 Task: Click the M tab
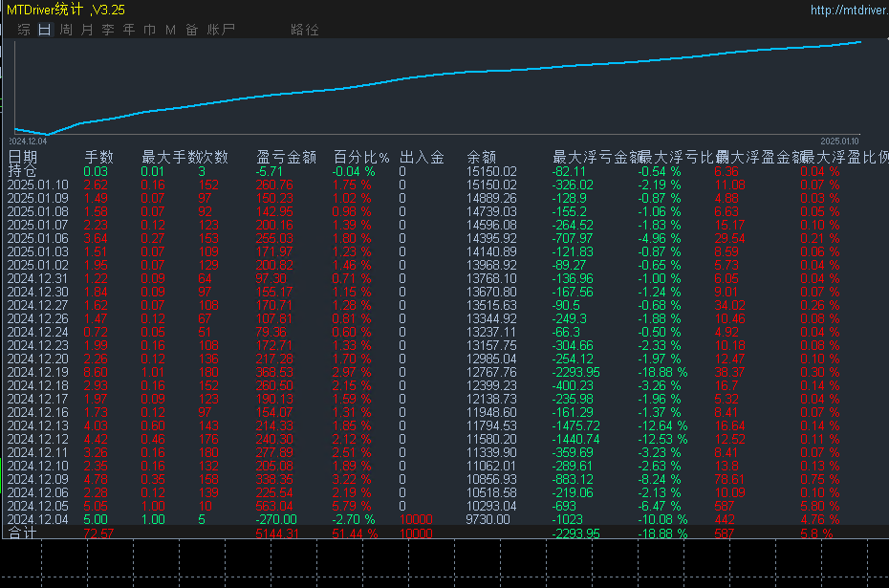(170, 30)
